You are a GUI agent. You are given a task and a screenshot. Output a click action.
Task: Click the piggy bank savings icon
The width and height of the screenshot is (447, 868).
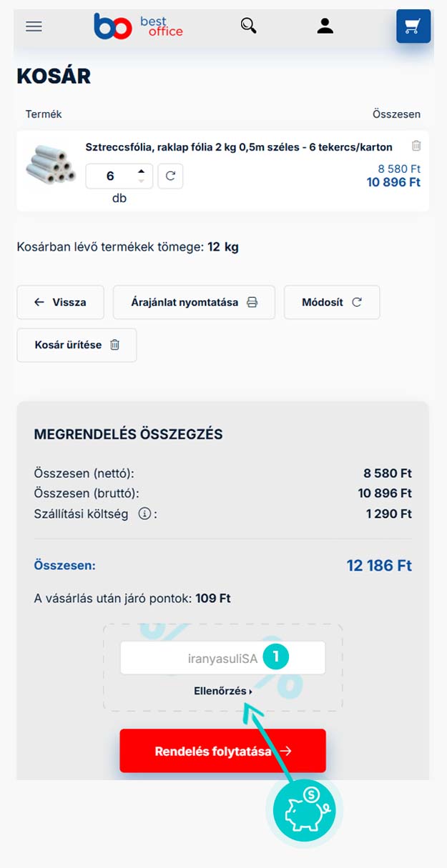click(x=305, y=810)
